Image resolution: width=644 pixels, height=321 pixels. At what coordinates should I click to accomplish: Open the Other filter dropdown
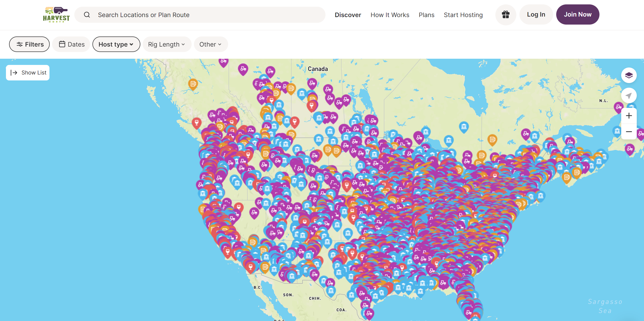(211, 44)
